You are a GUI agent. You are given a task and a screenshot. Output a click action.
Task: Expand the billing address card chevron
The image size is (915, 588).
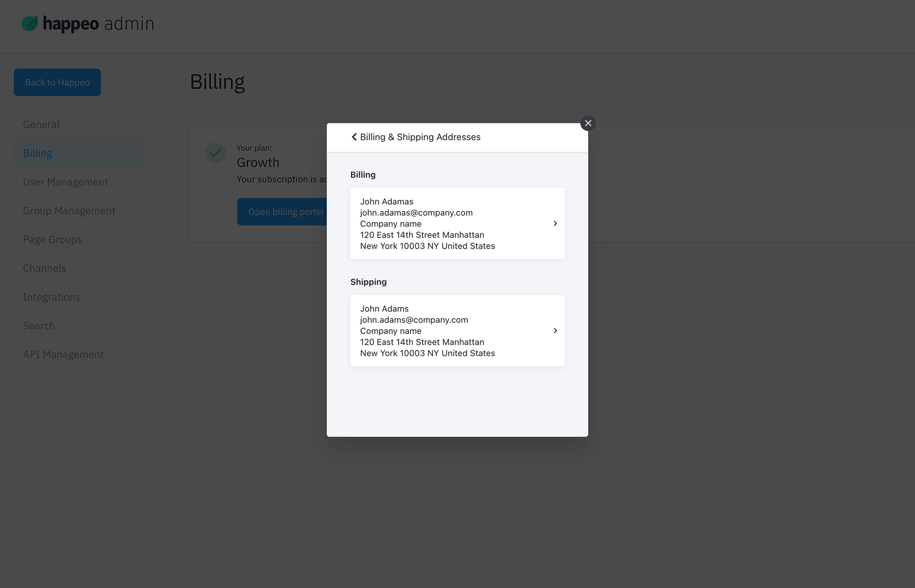click(555, 223)
